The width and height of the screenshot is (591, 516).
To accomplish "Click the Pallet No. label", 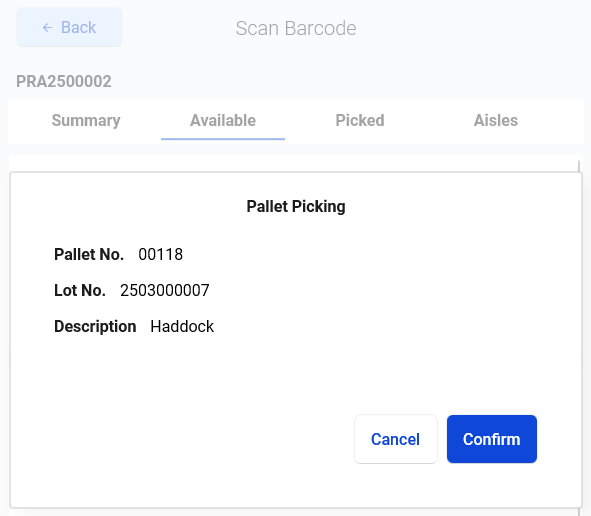I will pyautogui.click(x=89, y=254).
